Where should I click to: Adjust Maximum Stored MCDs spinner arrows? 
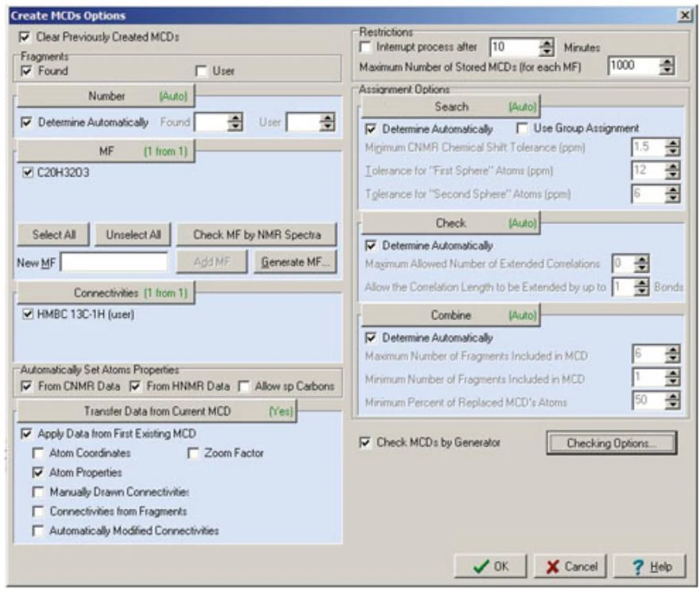[667, 67]
